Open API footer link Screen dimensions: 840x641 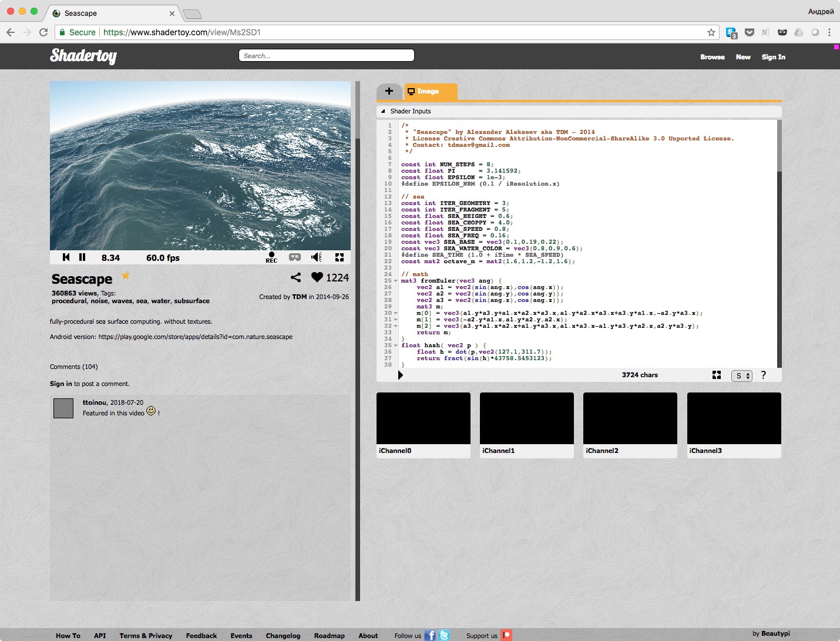(100, 636)
